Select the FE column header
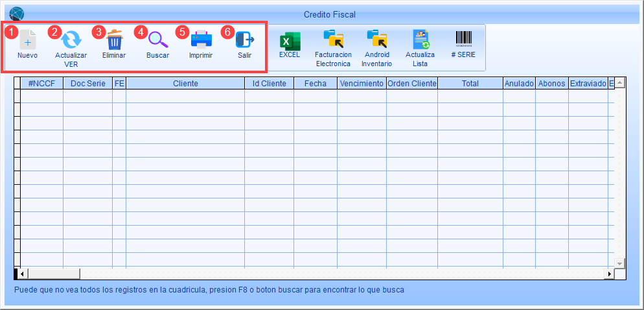644x310 pixels. (x=119, y=84)
